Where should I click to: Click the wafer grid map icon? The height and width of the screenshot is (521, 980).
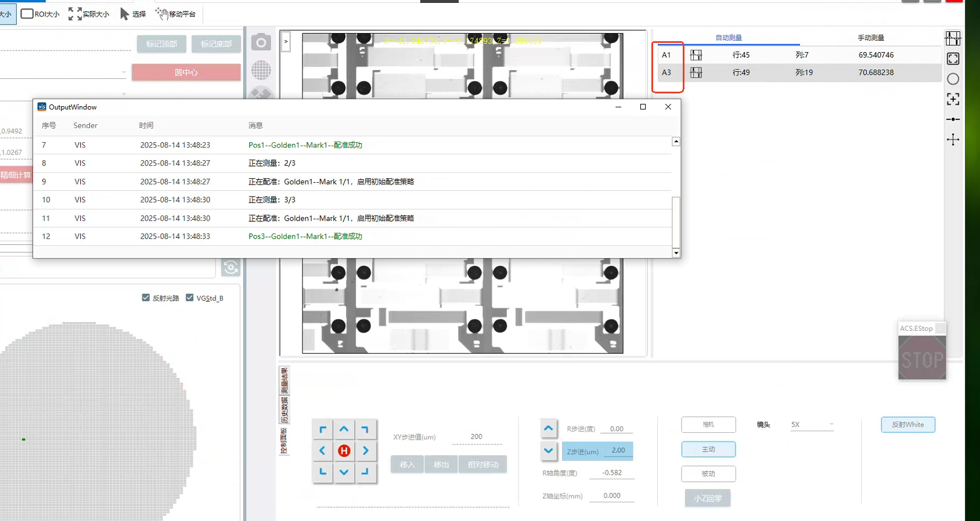[261, 70]
